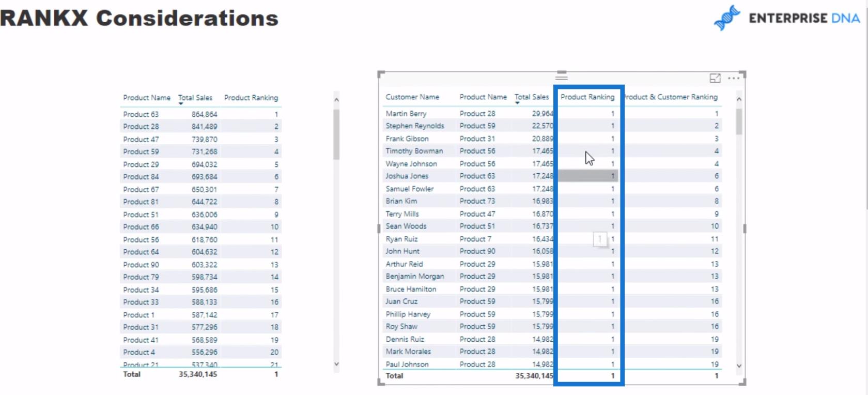
Task: Select customer Martin Berry
Action: pos(406,114)
